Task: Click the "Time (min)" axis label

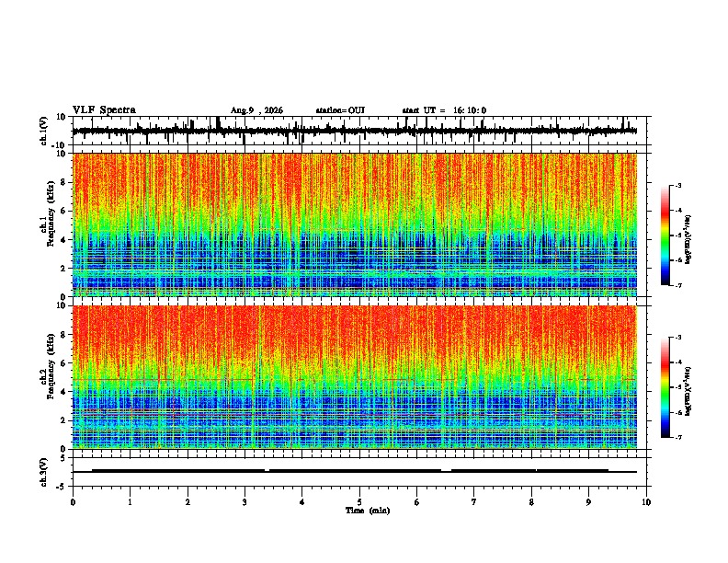Action: tap(368, 511)
